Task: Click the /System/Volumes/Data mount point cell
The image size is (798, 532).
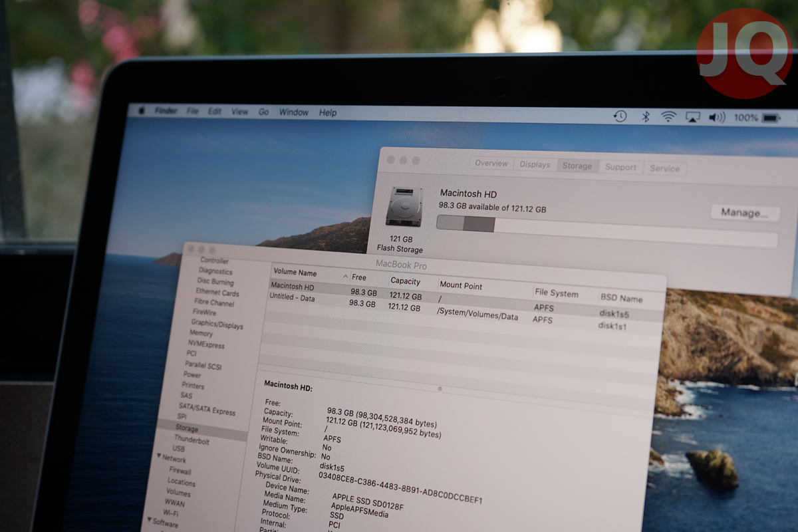Action: [x=477, y=315]
